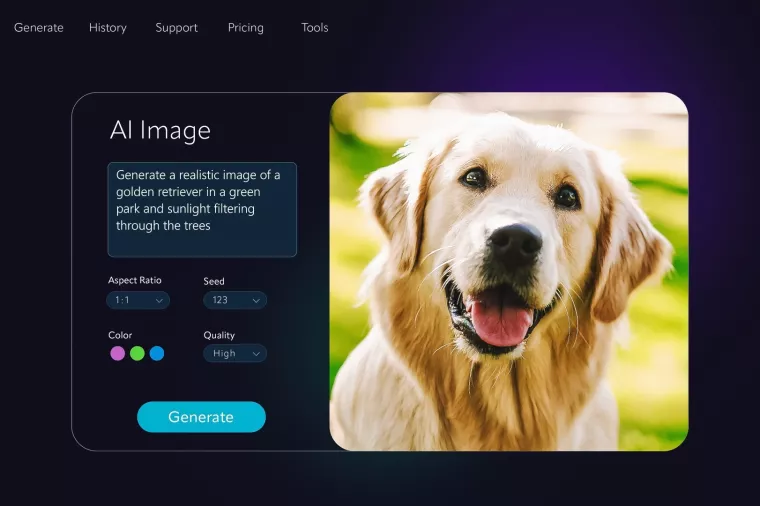Expand the Aspect Ratio 1:1 dropdown
This screenshot has height=506, width=760.
click(x=138, y=300)
